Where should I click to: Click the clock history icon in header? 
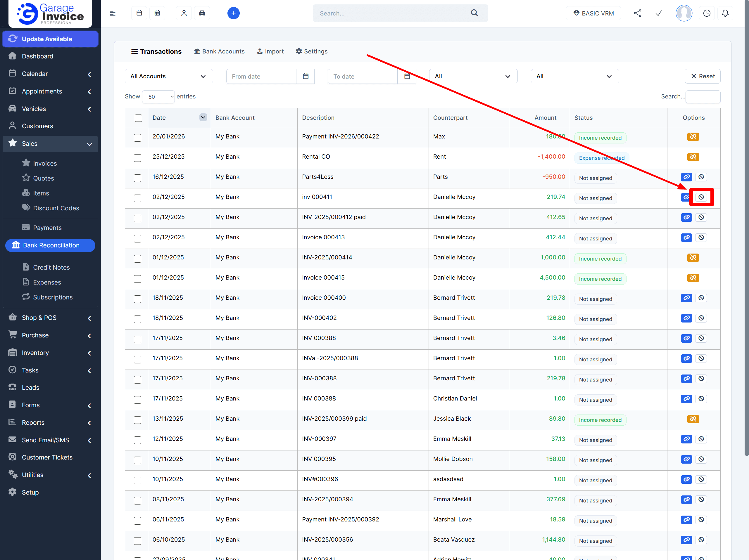pyautogui.click(x=707, y=13)
